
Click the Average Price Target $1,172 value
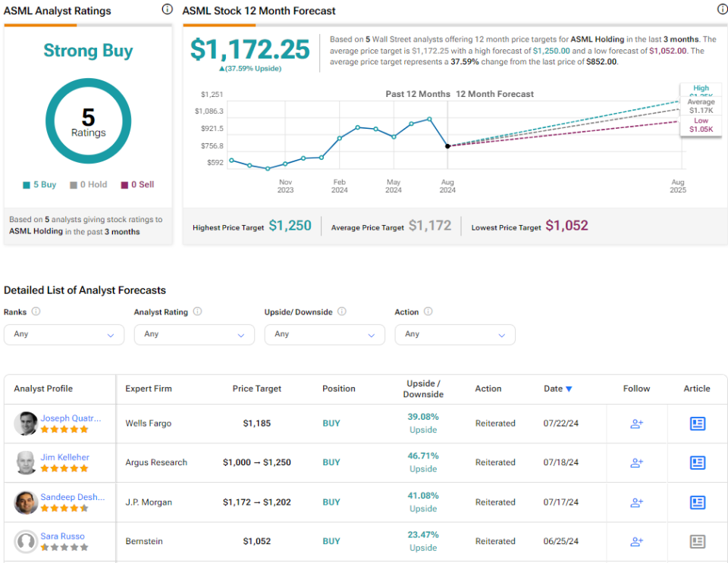430,226
